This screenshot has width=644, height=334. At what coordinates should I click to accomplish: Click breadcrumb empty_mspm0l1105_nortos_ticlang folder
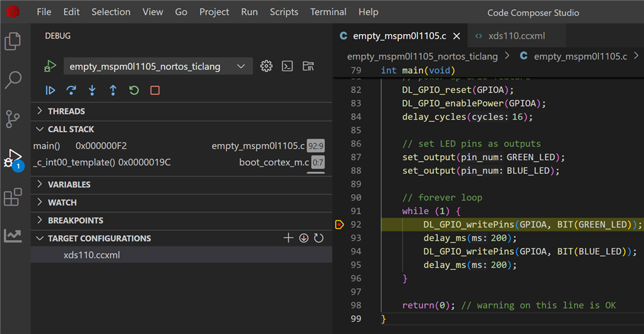(x=422, y=56)
